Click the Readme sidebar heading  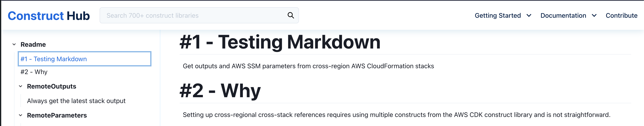pyautogui.click(x=33, y=44)
